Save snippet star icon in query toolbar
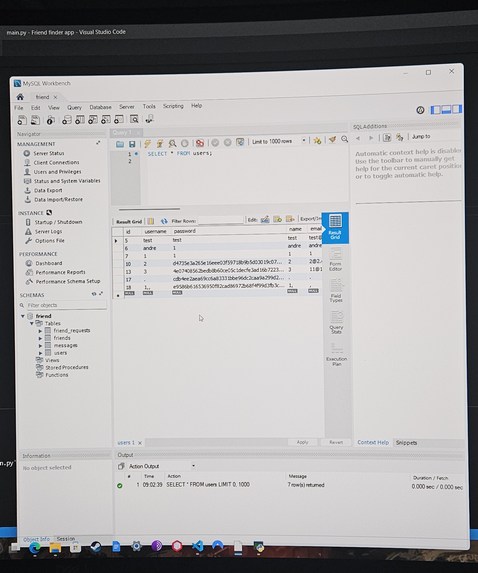 (317, 140)
